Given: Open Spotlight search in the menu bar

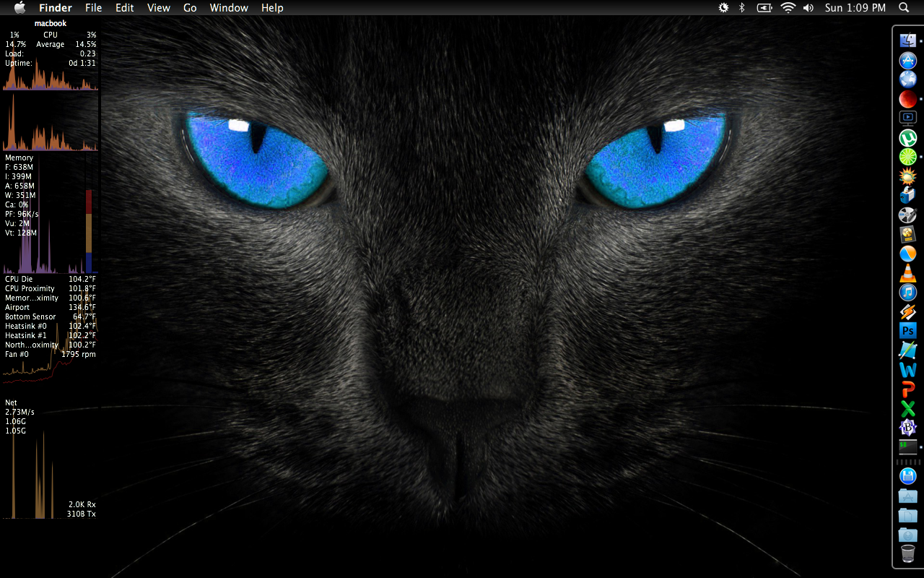Looking at the screenshot, I should click(x=903, y=8).
